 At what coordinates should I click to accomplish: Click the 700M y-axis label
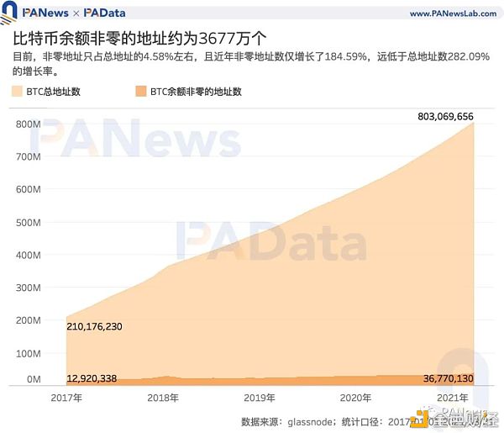pos(29,156)
